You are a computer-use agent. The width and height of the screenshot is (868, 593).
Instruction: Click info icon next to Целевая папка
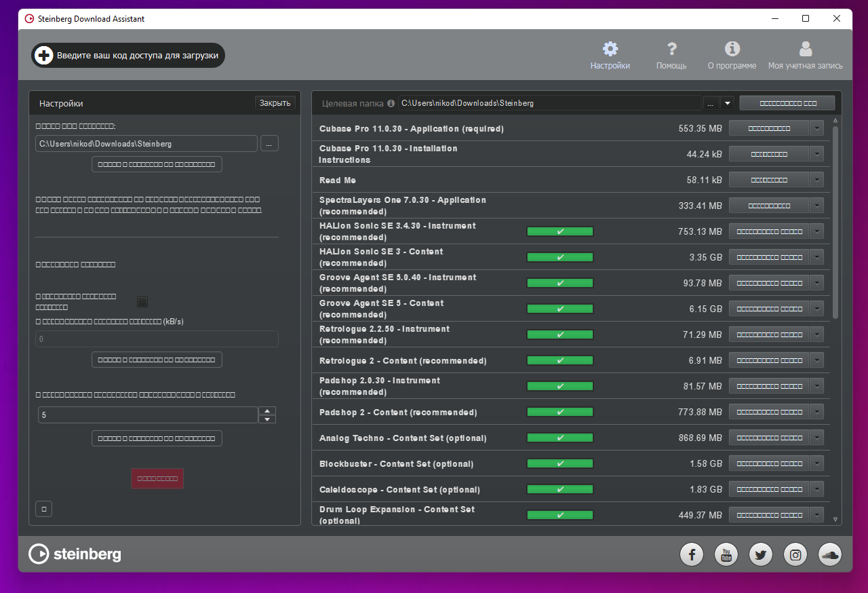tap(391, 103)
